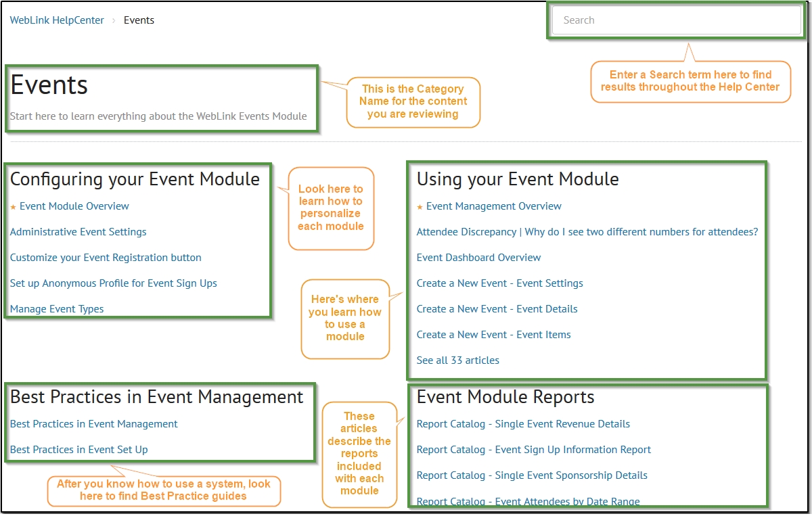Open the Manage Event Types article
Viewport: 812px width, 516px height.
[57, 309]
